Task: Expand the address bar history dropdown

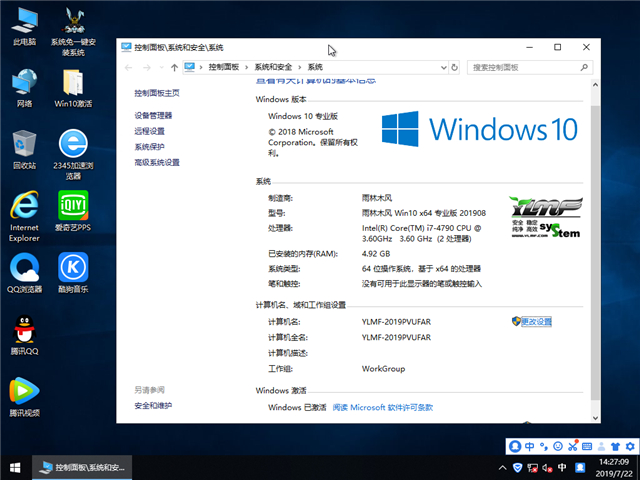Action: click(443, 67)
